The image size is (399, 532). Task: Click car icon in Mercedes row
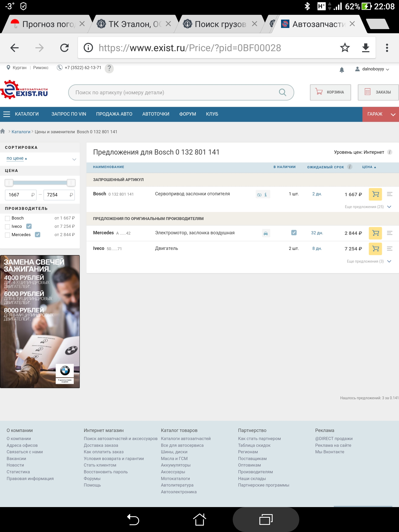(x=266, y=233)
